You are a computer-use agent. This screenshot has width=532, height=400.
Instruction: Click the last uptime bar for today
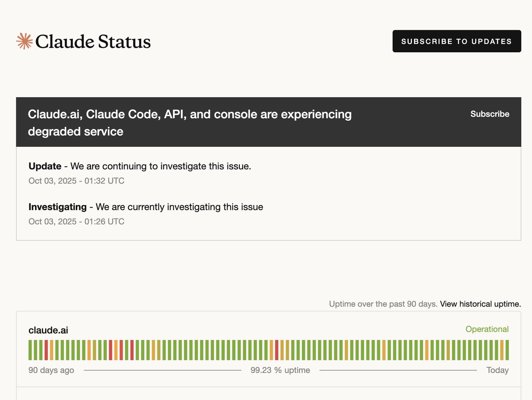(x=507, y=350)
